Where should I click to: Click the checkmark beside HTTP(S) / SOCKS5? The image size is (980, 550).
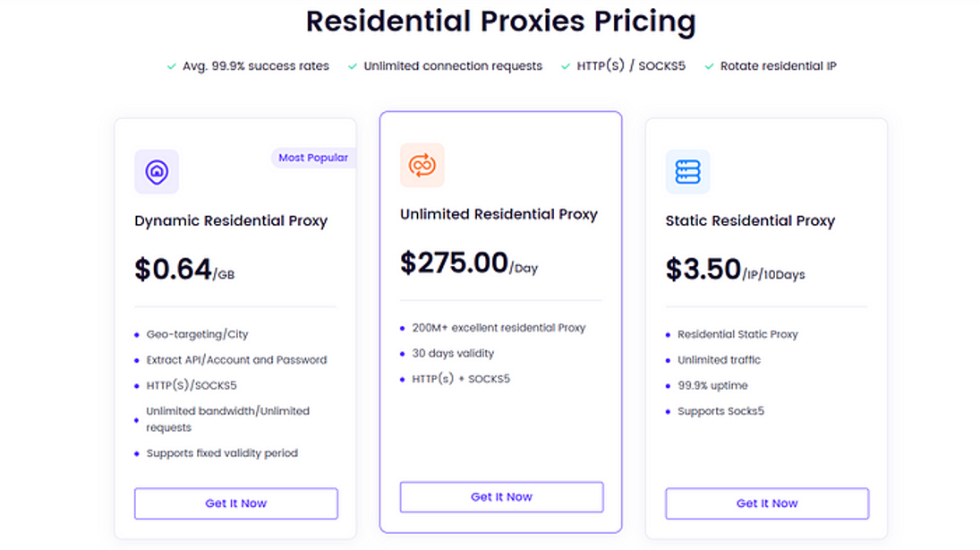pos(566,66)
